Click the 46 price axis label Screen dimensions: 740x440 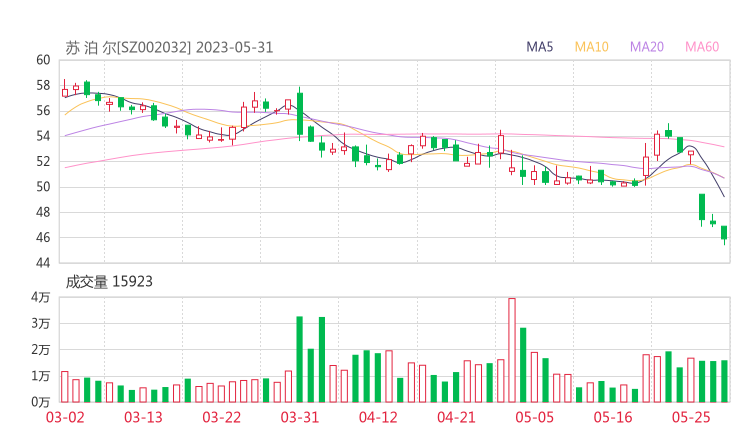(x=43, y=237)
